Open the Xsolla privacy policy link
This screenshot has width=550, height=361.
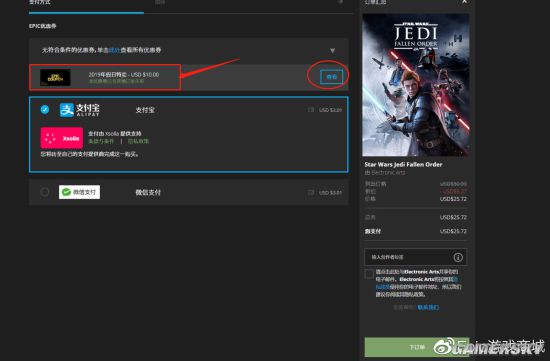pyautogui.click(x=138, y=141)
